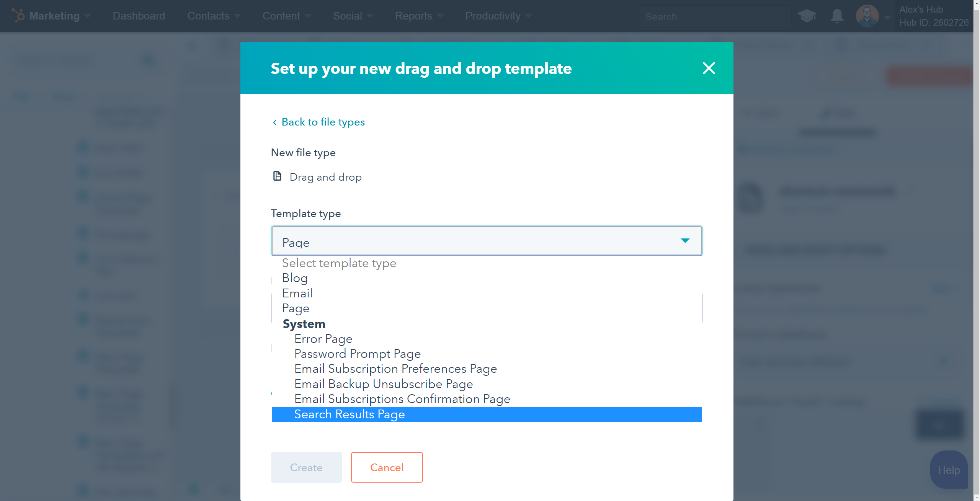Click the Template type dropdown arrow
The image size is (980, 501).
685,241
